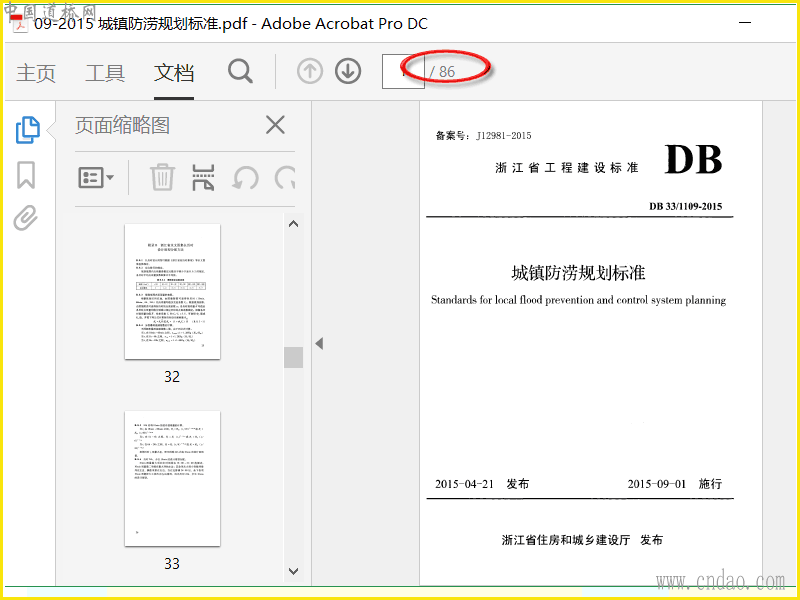Rotate page counterclockwise
Screen dimensions: 800x600
point(245,178)
